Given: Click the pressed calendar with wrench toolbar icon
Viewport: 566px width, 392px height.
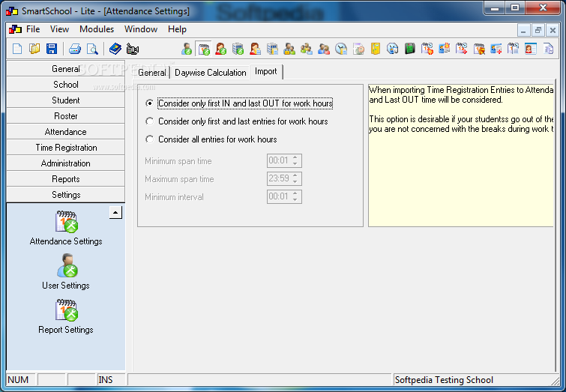Looking at the screenshot, I should click(x=204, y=49).
